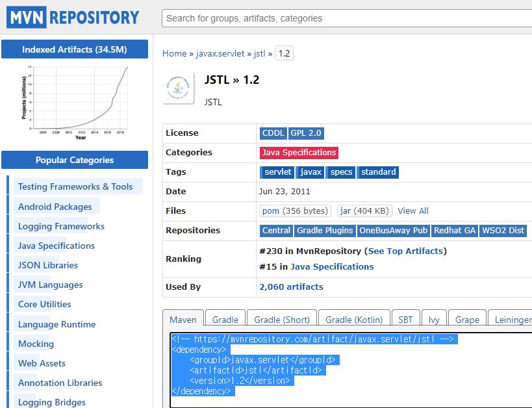Open the GPL 2.0 license tag
This screenshot has width=532, height=408.
pyautogui.click(x=306, y=133)
